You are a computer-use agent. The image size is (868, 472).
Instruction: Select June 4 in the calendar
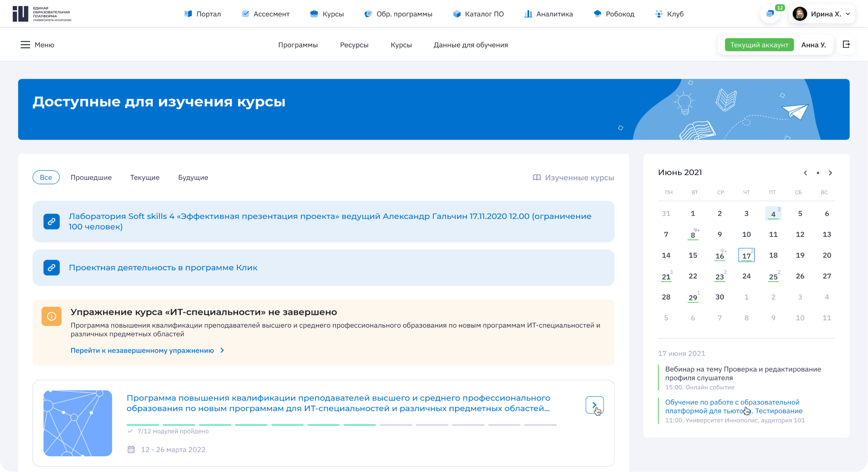pos(773,213)
